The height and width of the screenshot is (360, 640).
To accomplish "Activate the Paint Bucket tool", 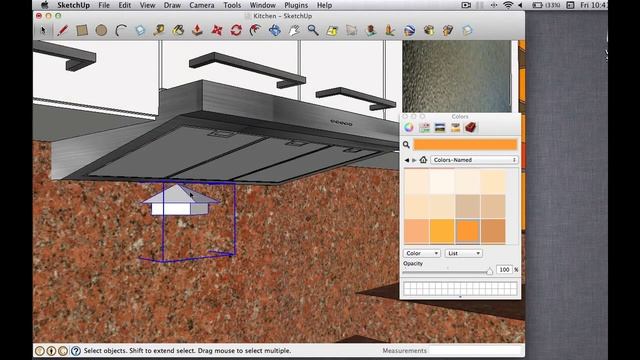I will [x=178, y=30].
